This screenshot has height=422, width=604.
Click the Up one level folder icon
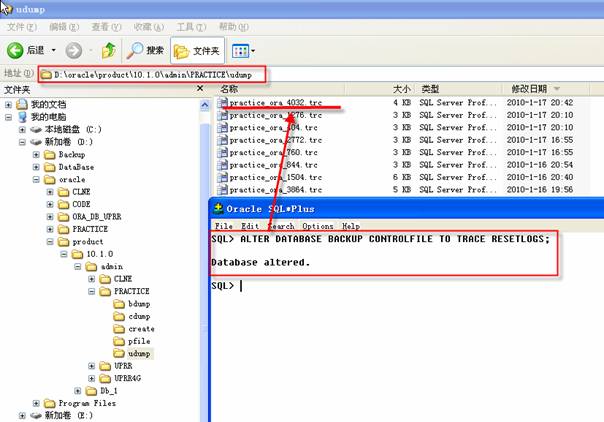coord(109,50)
